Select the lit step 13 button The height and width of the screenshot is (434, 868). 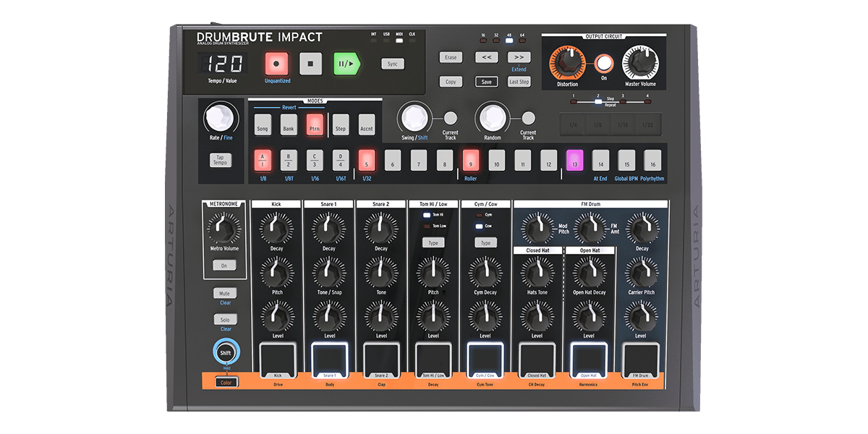click(x=574, y=159)
